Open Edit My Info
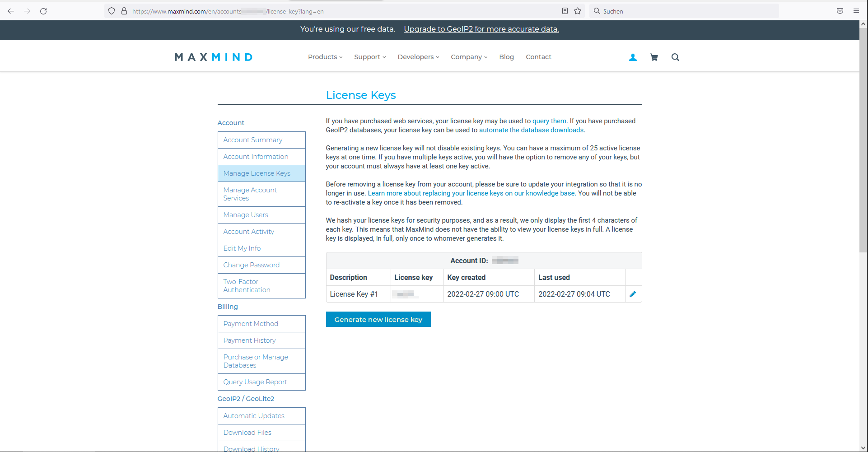The width and height of the screenshot is (868, 452). [x=261, y=248]
